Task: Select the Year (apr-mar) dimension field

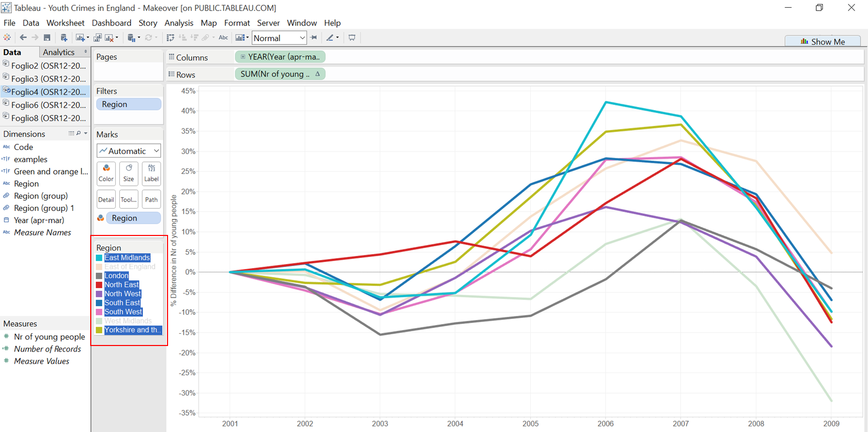Action: coord(39,220)
